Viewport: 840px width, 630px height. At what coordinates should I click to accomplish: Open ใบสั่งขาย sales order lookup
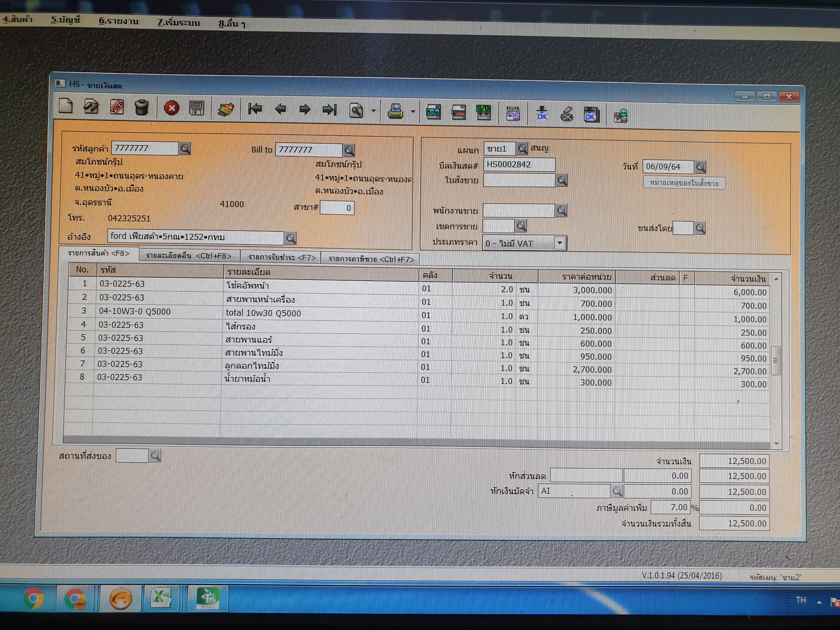point(562,180)
